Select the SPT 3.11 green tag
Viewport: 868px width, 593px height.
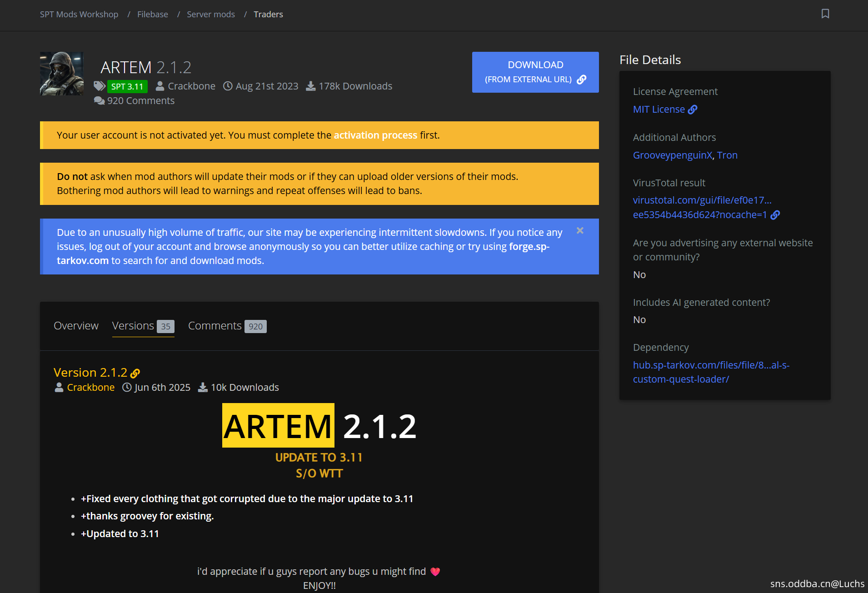tap(127, 86)
